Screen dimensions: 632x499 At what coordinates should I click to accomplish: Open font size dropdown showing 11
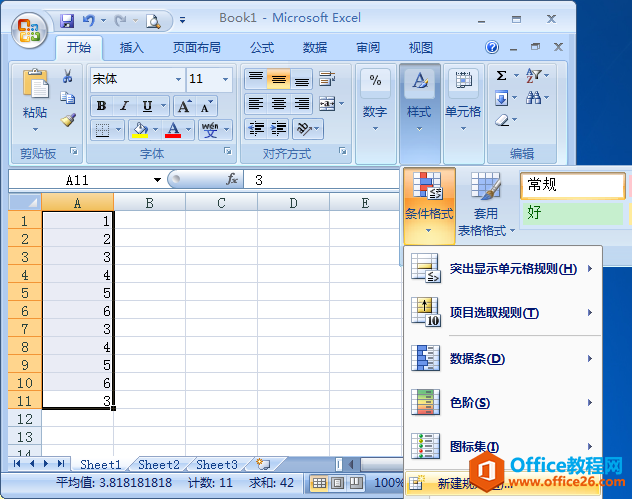[x=225, y=79]
